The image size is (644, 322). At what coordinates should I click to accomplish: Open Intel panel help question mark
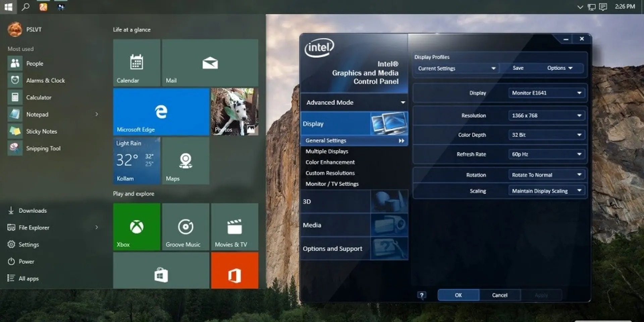(422, 295)
